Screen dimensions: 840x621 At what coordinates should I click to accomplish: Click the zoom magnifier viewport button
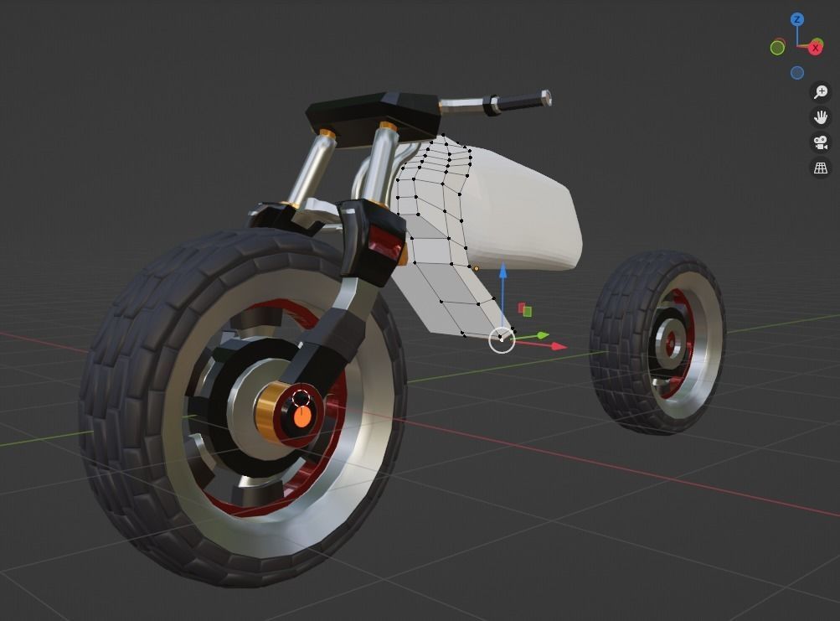(821, 91)
